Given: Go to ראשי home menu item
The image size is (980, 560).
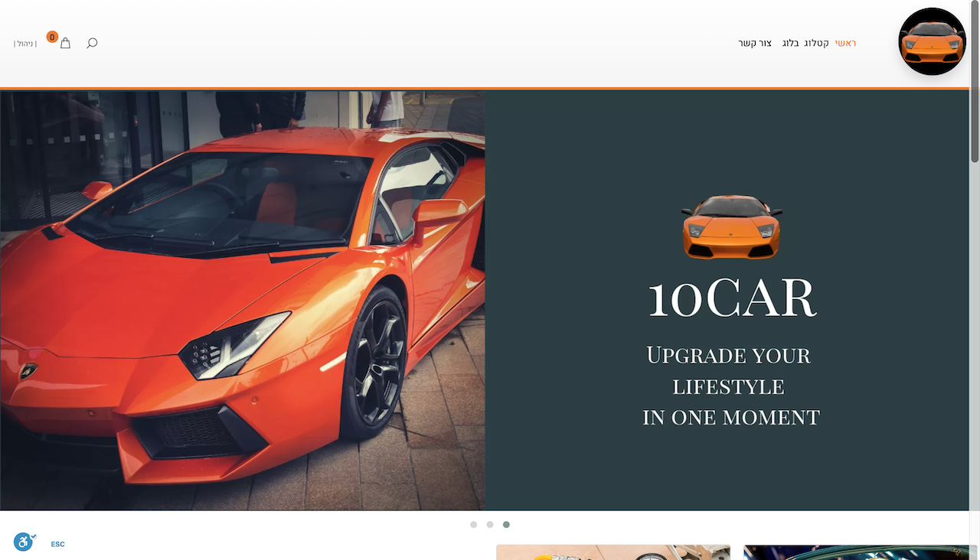Looking at the screenshot, I should tap(845, 43).
